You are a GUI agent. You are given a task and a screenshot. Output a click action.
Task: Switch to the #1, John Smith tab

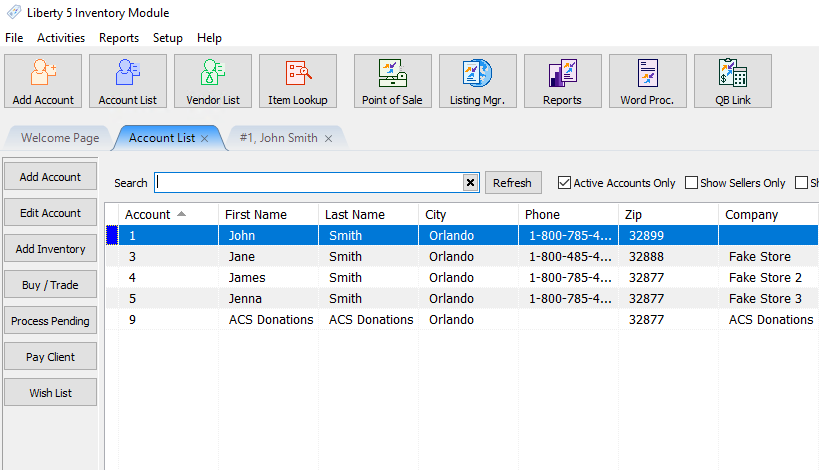click(278, 138)
